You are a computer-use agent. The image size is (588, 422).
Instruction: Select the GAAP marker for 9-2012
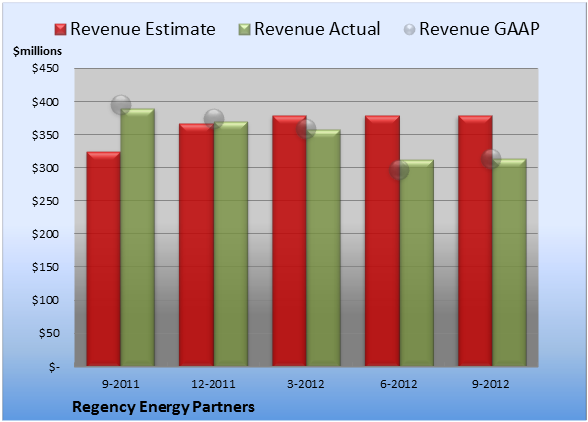pos(491,159)
